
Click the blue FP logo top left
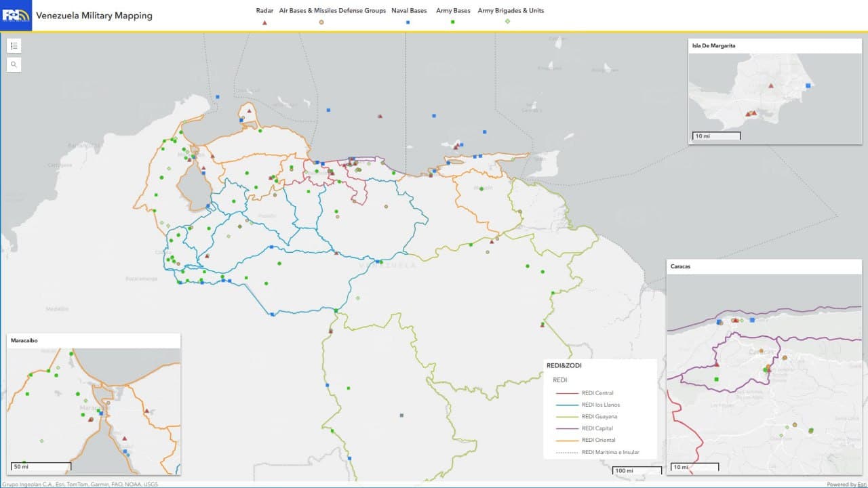point(16,16)
